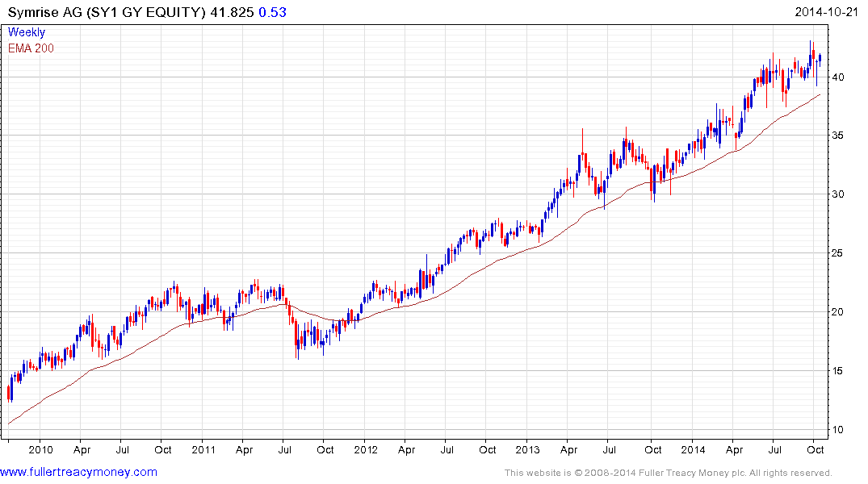Click the price axis label 20
This screenshot has width=868, height=484.
[837, 312]
